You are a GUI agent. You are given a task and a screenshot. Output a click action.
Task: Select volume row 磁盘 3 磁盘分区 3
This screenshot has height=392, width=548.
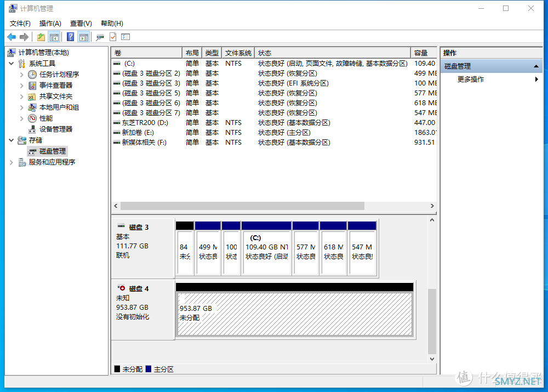(x=275, y=83)
